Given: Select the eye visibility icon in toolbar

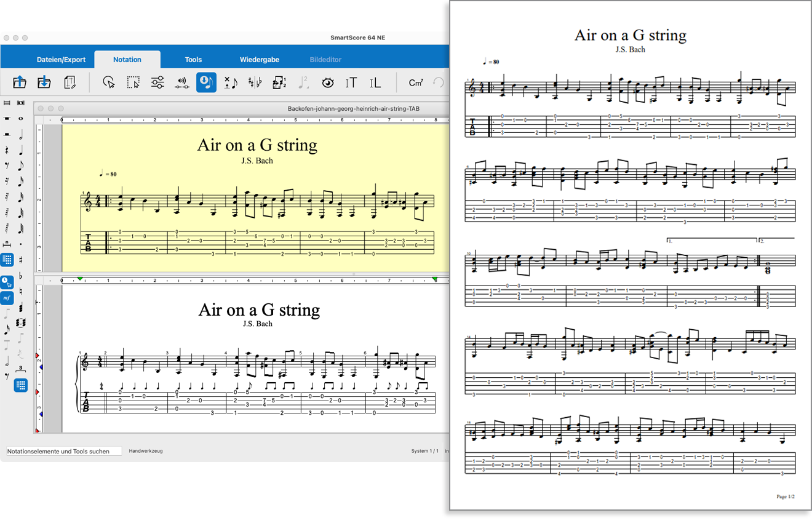Looking at the screenshot, I should click(x=327, y=82).
